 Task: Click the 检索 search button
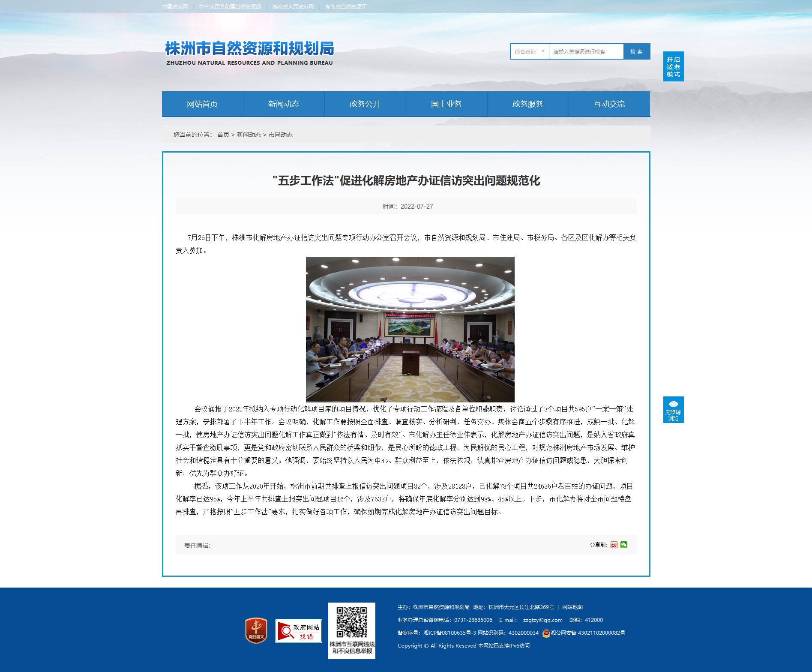637,51
